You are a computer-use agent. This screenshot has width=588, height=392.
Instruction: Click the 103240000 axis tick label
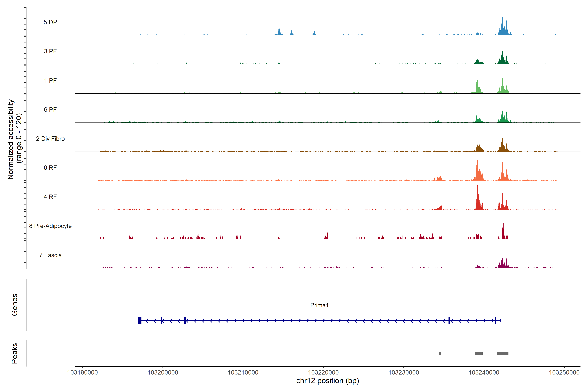484,372
